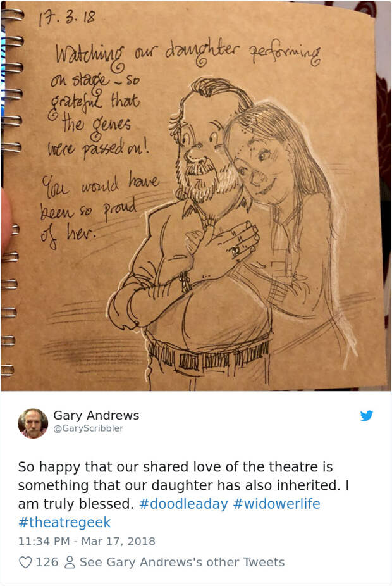Click the wedding ring on the drawn hand
This screenshot has width=392, height=586.
[x=236, y=251]
